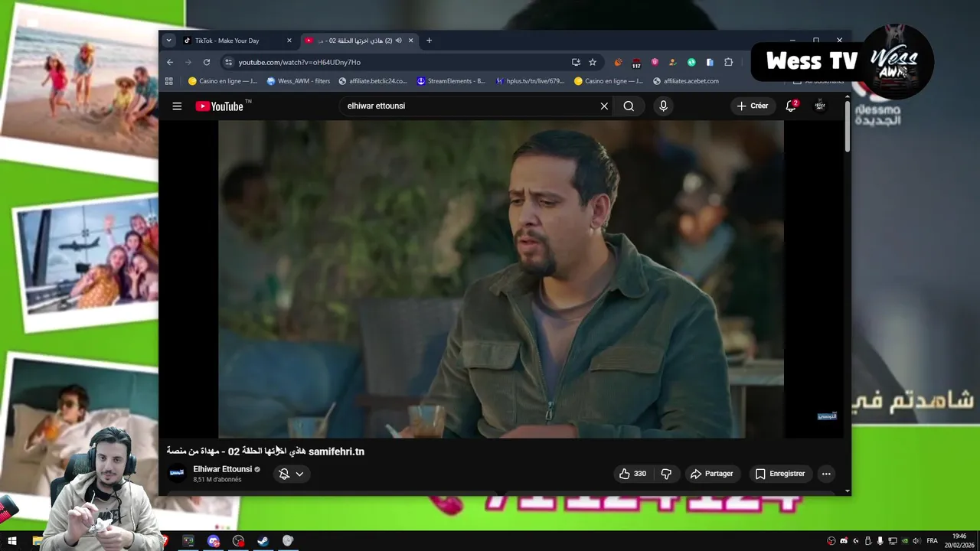
Task: Open more actions three-dot menu
Action: [826, 474]
